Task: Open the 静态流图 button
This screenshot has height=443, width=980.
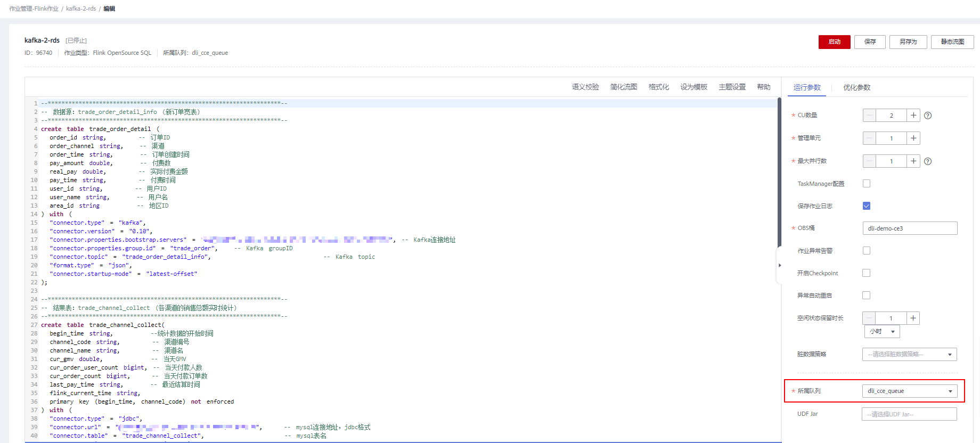Action: pyautogui.click(x=952, y=42)
